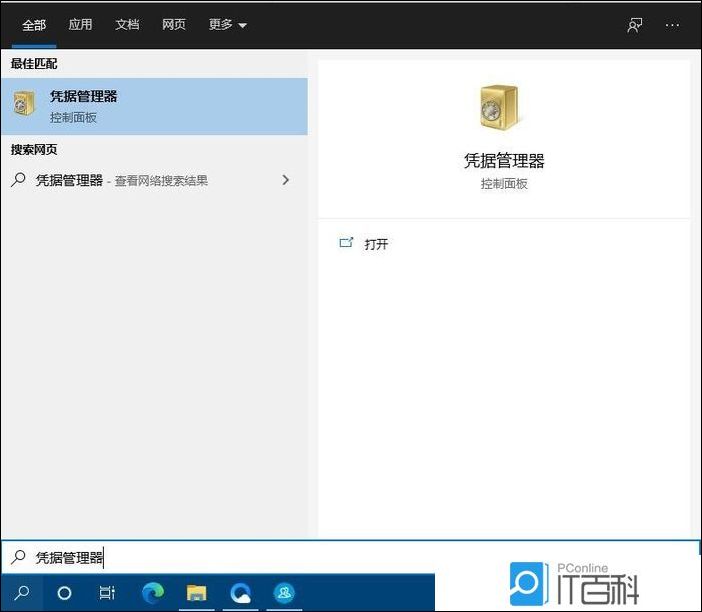Image resolution: width=702 pixels, height=612 pixels.
Task: Click 凭据管理器 title in preview pane
Action: click(x=504, y=161)
